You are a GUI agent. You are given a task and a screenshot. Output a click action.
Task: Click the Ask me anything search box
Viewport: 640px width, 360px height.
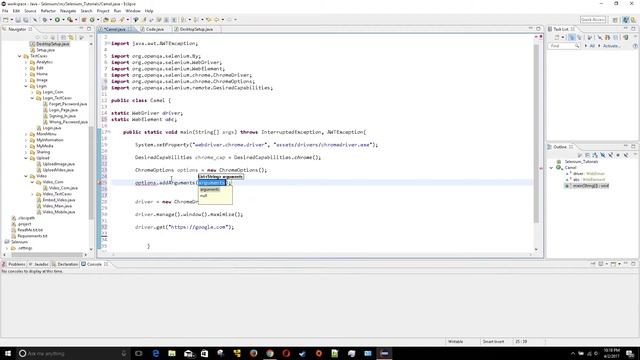click(73, 353)
